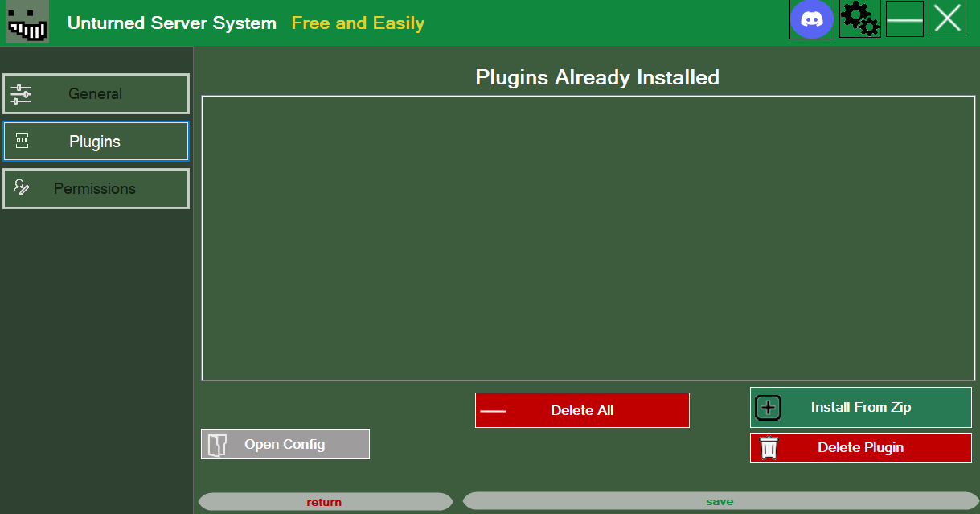This screenshot has width=980, height=514.
Task: Switch to the General tab
Action: tap(96, 94)
